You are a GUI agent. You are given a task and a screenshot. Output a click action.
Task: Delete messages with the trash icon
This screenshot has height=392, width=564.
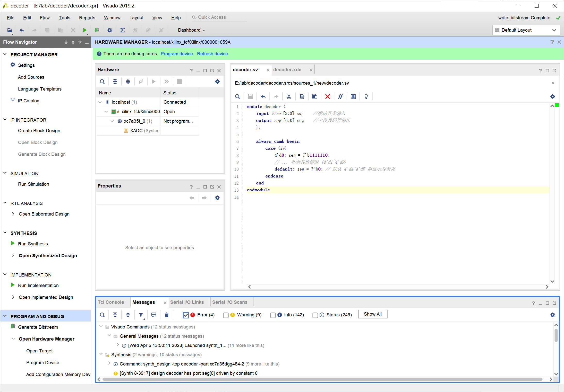166,315
